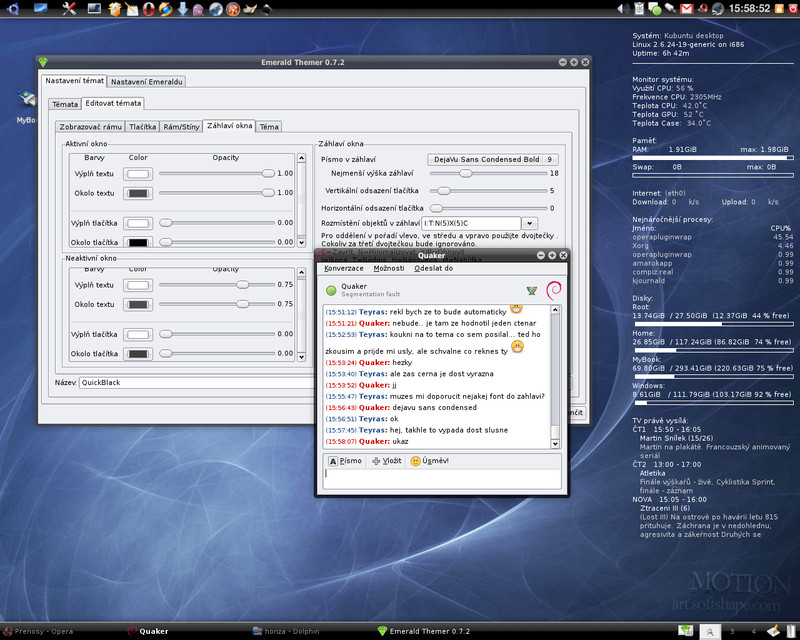Click the chat bubble green status tray icon
This screenshot has width=800, height=640.
pyautogui.click(x=655, y=8)
